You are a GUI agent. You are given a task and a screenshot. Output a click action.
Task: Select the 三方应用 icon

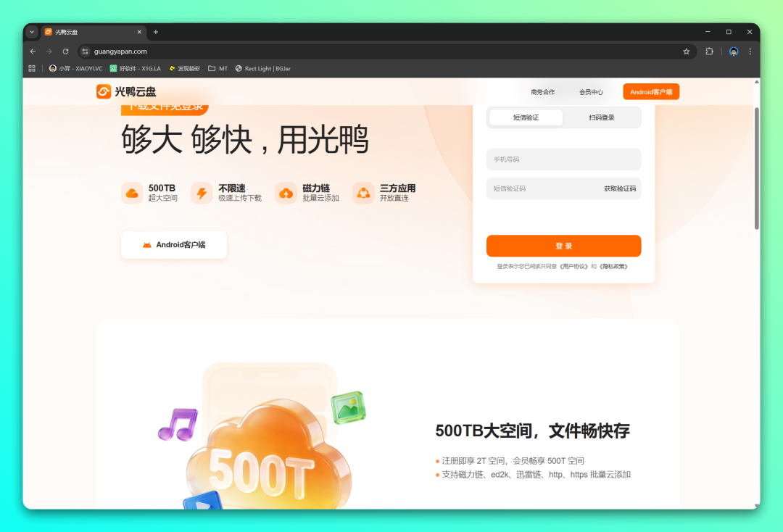[363, 193]
